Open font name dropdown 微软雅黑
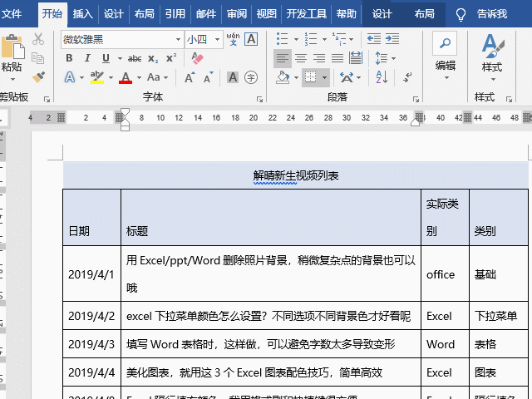Image resolution: width=532 pixels, height=399 pixels. [x=178, y=39]
